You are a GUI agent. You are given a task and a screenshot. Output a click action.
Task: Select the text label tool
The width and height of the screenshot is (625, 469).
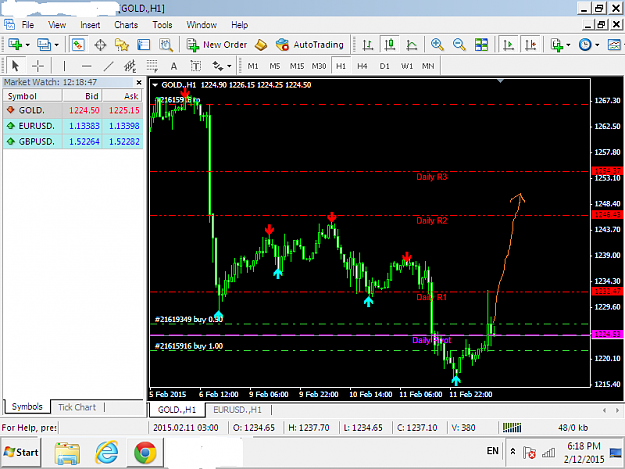click(195, 66)
